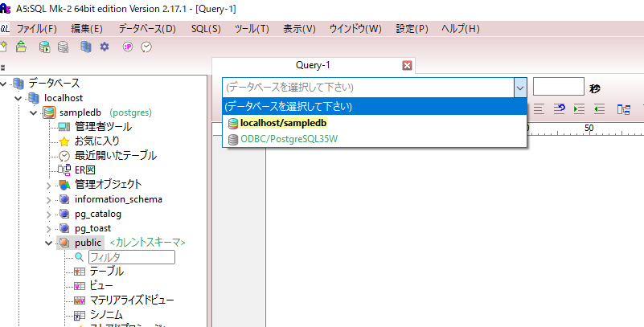This screenshot has width=644, height=327.
Task: Click the new document toolbar icon
Action: tap(3, 47)
